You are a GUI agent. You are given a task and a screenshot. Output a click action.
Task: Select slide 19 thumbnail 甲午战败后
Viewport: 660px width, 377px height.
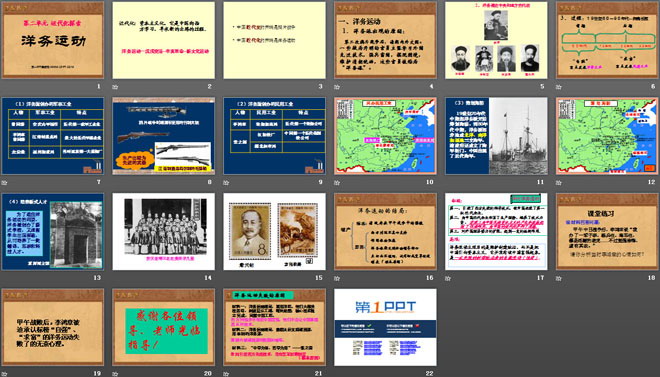(x=53, y=327)
